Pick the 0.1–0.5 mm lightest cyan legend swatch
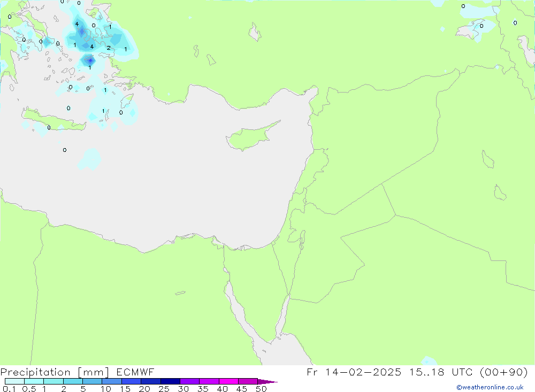This screenshot has height=392, width=535. [14, 381]
